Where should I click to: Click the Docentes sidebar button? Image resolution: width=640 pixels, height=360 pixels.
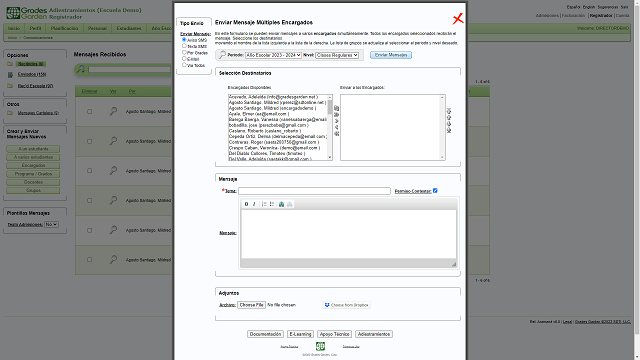pyautogui.click(x=33, y=182)
